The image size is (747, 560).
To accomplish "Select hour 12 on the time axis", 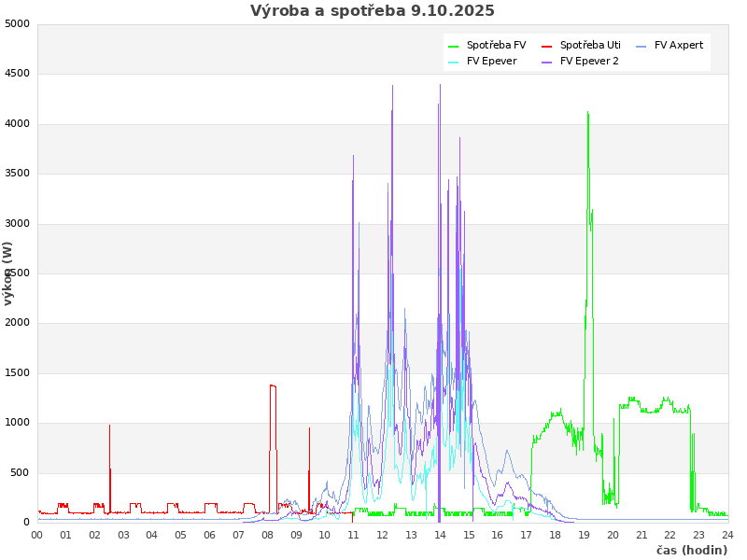I will pos(383,535).
